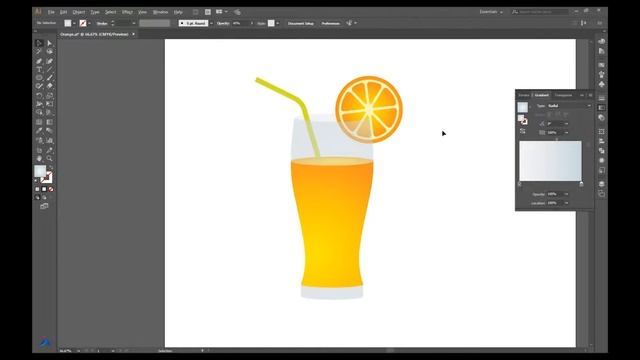Viewport: 640px width, 360px height.
Task: Click Opacity label in control bar
Action: (x=223, y=23)
